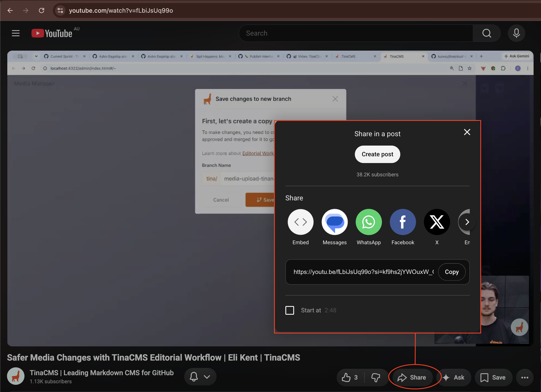This screenshot has width=541, height=392.
Task: Go to YouTube home via logo
Action: pyautogui.click(x=52, y=33)
